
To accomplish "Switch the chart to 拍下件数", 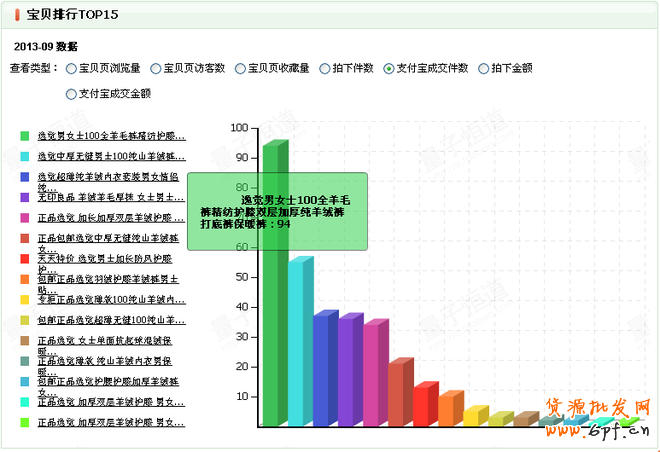I will (325, 69).
